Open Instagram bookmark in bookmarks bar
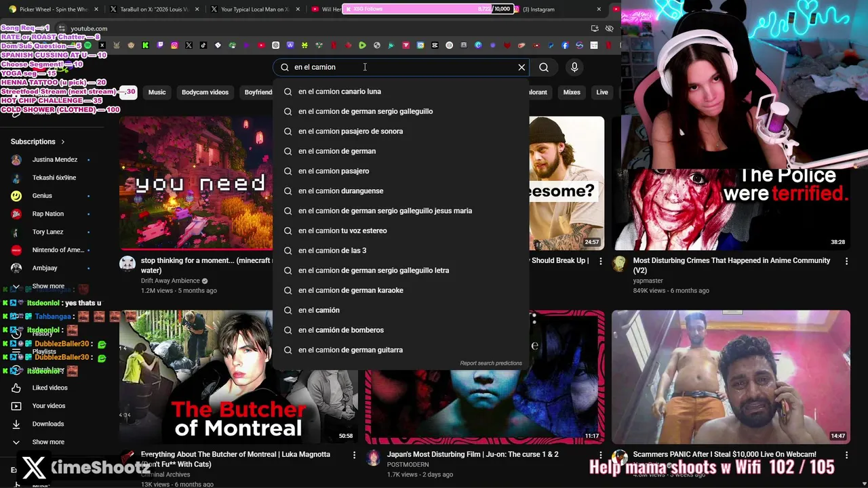Screen dimensions: 868x488 click(x=174, y=45)
